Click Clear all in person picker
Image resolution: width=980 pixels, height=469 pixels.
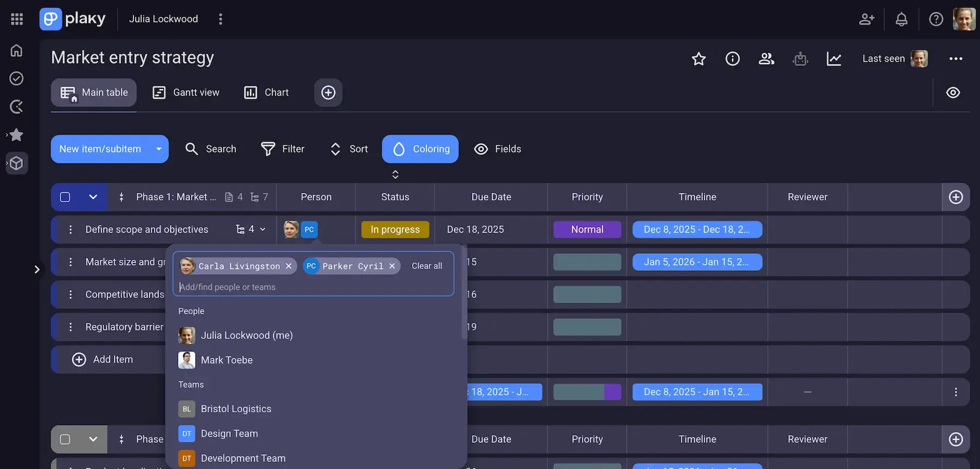tap(427, 266)
